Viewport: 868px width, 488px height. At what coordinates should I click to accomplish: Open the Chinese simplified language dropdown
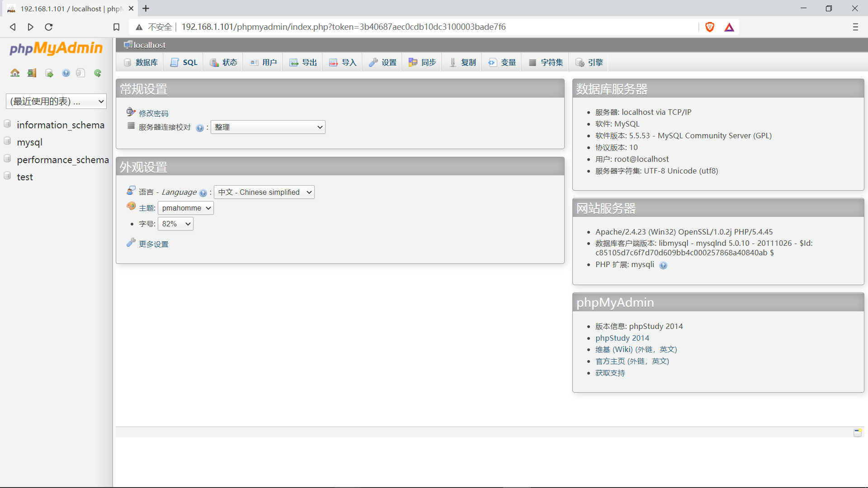[x=264, y=192]
